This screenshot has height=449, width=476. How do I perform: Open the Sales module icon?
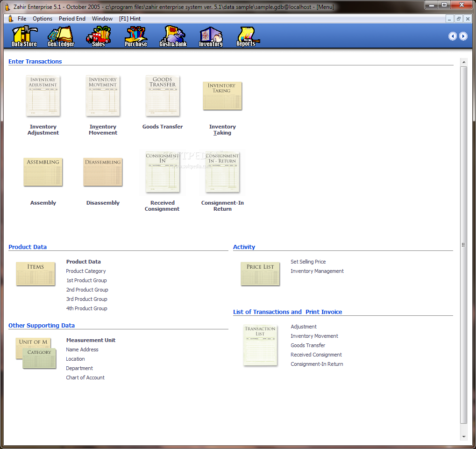click(x=99, y=36)
